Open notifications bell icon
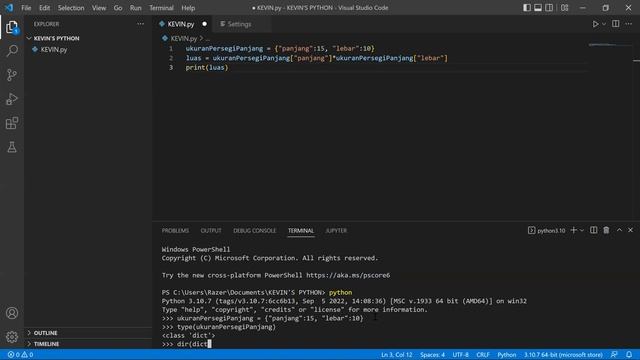Screen dimensions: 640x360 (629, 355)
